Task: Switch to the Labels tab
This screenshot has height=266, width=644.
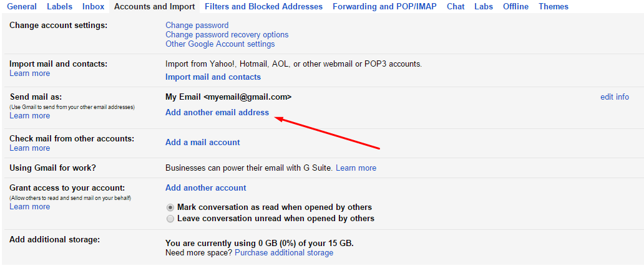Action: click(x=59, y=7)
